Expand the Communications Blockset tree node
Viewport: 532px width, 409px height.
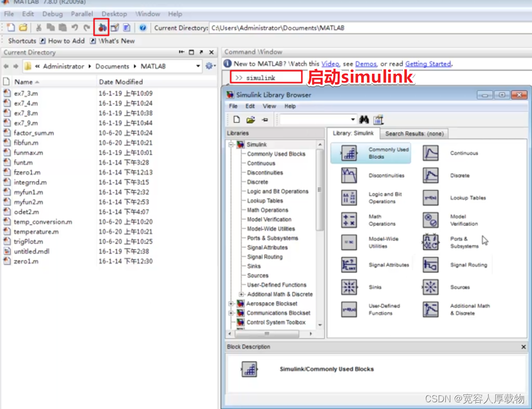coord(231,313)
